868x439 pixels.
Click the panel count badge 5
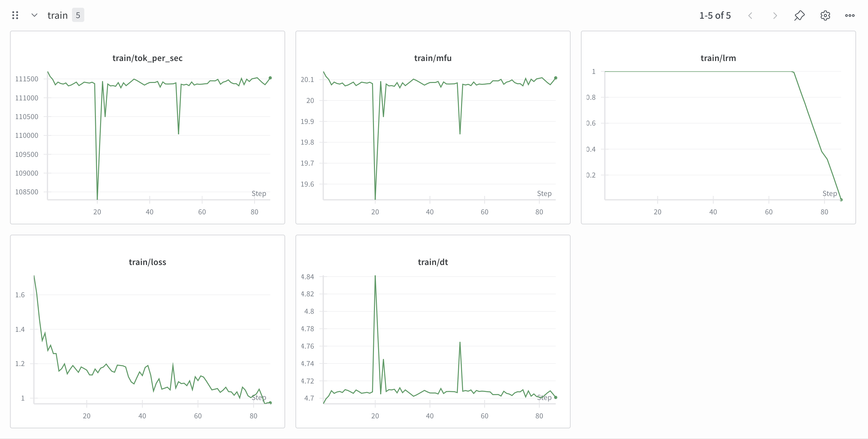(x=78, y=15)
